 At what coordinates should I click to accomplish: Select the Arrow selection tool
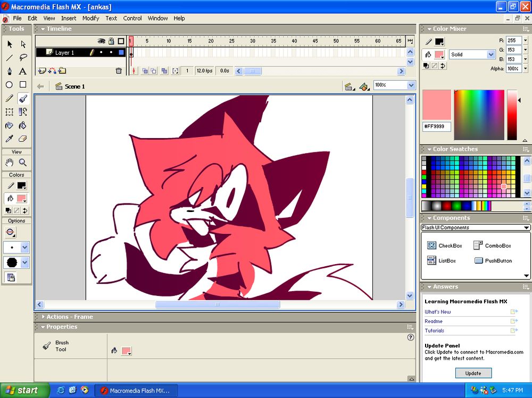[x=10, y=44]
